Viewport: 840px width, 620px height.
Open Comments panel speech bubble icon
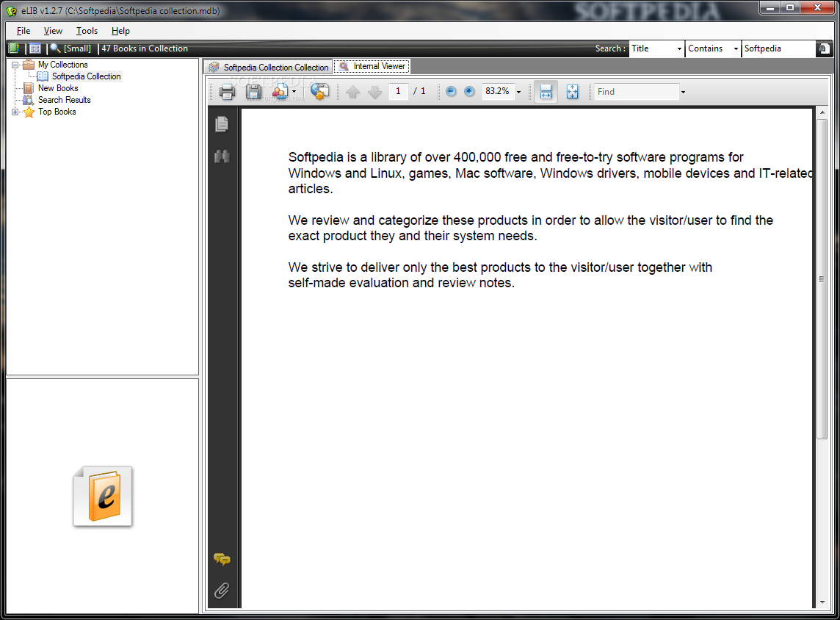tap(222, 560)
